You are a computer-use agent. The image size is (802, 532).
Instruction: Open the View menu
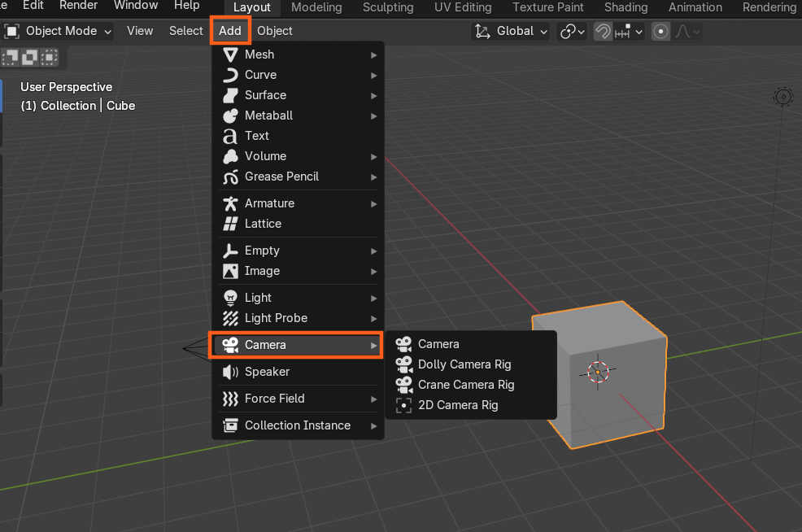tap(140, 31)
